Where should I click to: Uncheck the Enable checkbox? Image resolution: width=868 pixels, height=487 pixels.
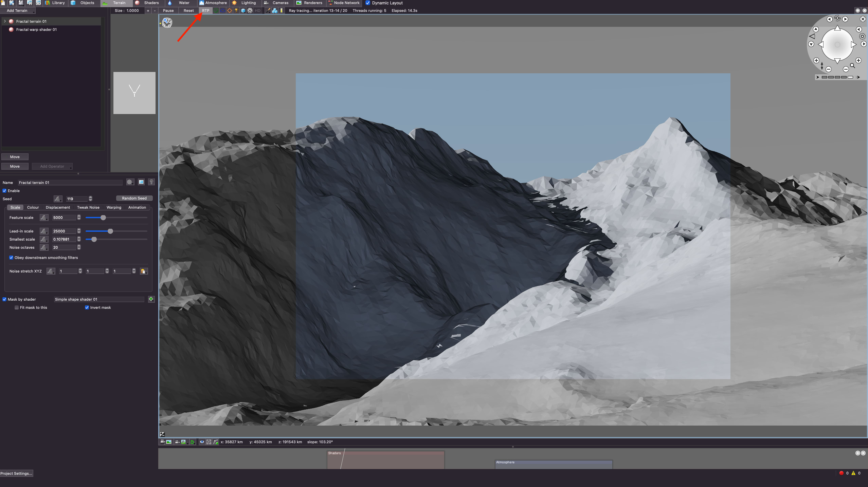[x=5, y=191]
